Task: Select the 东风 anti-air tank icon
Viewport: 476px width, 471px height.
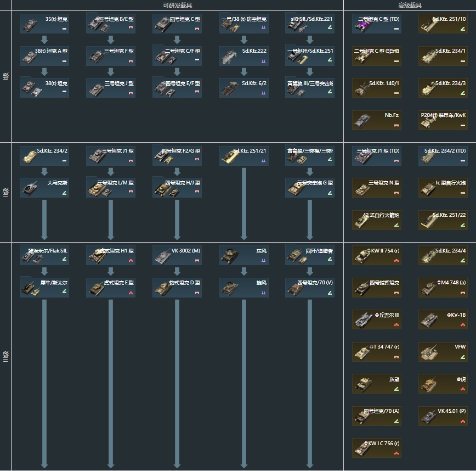Action: [229, 257]
